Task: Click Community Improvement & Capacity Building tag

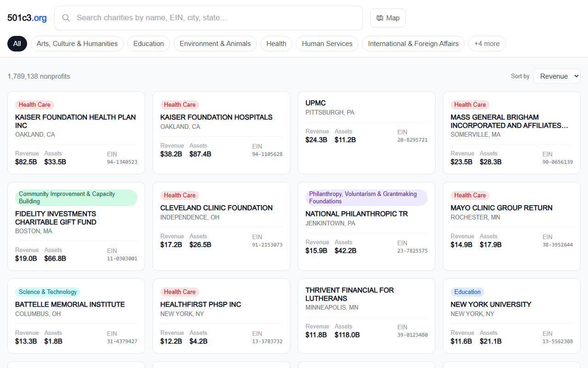Action: point(76,198)
